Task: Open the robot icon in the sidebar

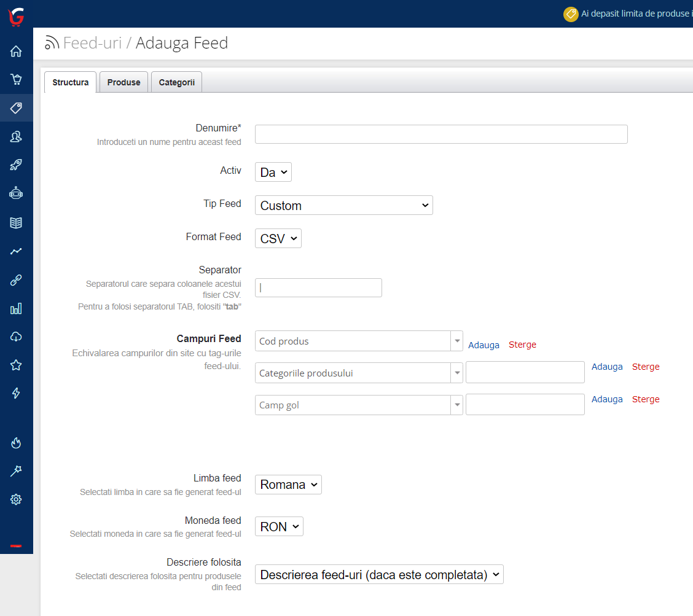Action: pos(16,193)
